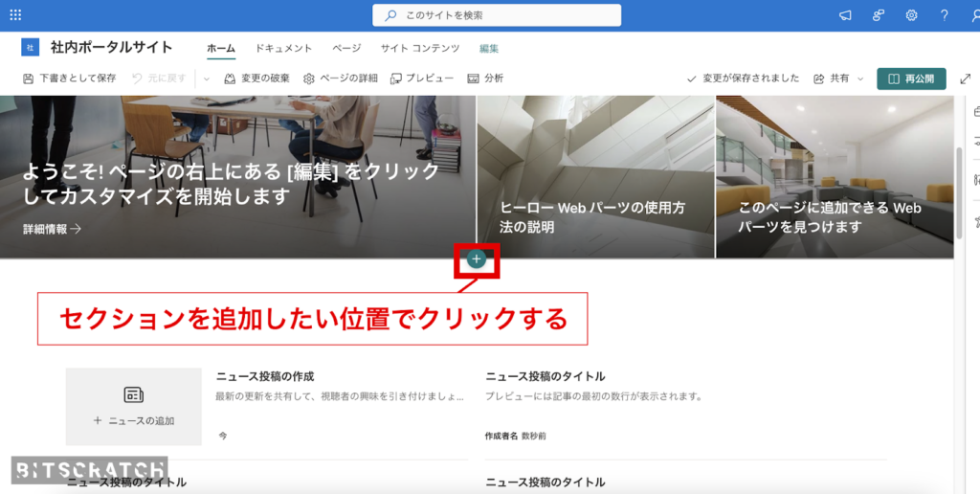This screenshot has width=980, height=494.
Task: Switch to the ドキュメント tab
Action: pyautogui.click(x=283, y=48)
